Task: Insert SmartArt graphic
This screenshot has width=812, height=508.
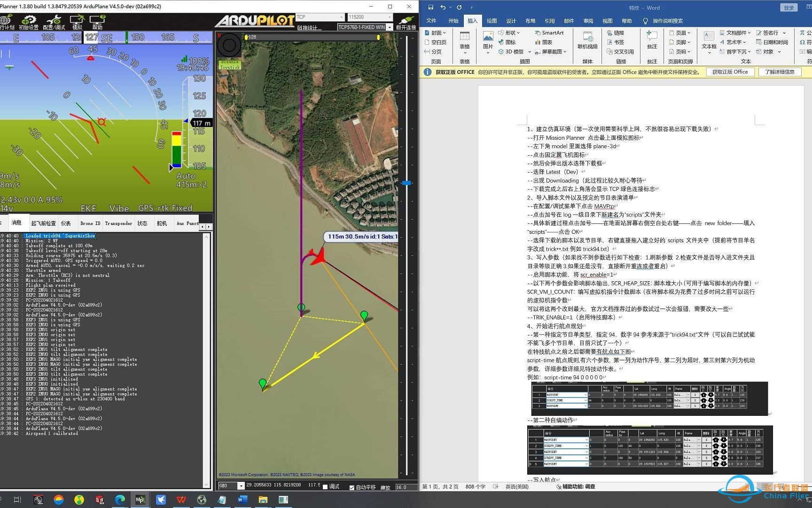Action: coord(549,33)
